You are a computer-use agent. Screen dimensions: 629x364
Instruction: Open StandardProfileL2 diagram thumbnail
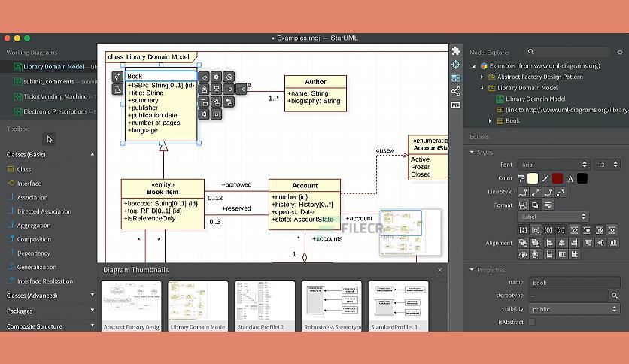(x=265, y=306)
